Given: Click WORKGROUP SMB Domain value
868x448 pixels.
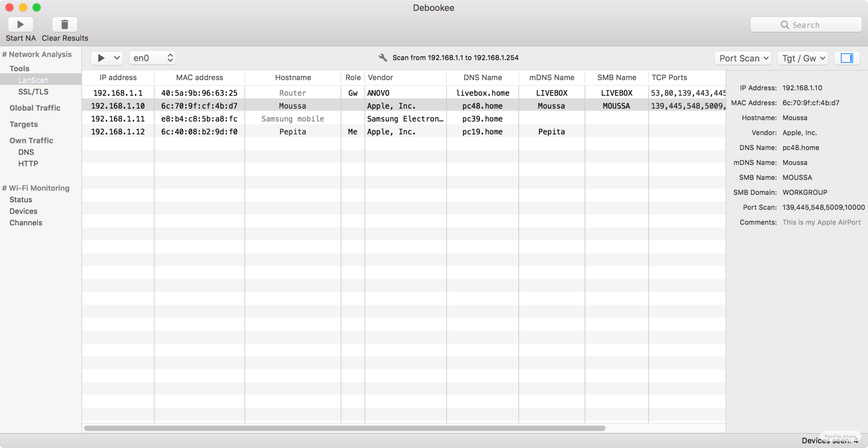Looking at the screenshot, I should [805, 192].
